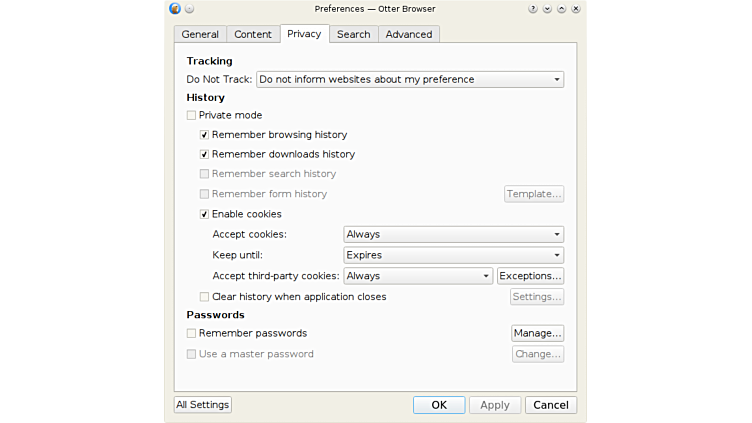
Task: Uncheck Remember browsing history
Action: (205, 135)
